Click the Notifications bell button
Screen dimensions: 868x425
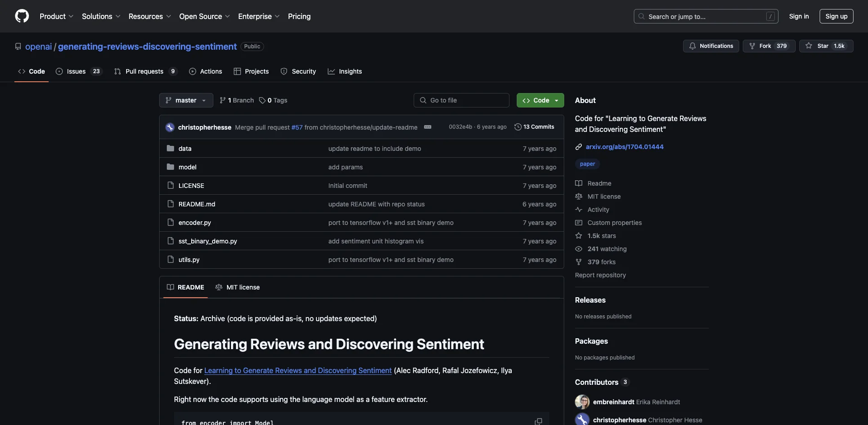pyautogui.click(x=711, y=46)
